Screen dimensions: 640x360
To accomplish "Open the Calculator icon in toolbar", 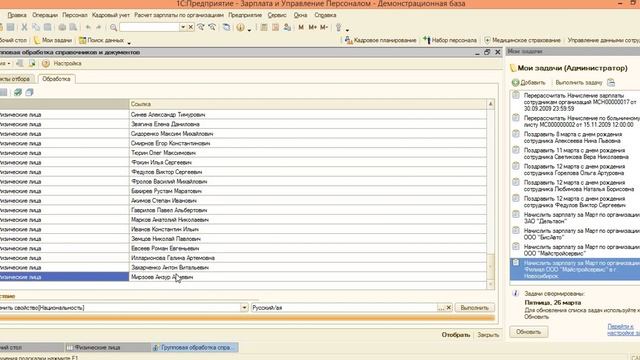I will click(264, 27).
